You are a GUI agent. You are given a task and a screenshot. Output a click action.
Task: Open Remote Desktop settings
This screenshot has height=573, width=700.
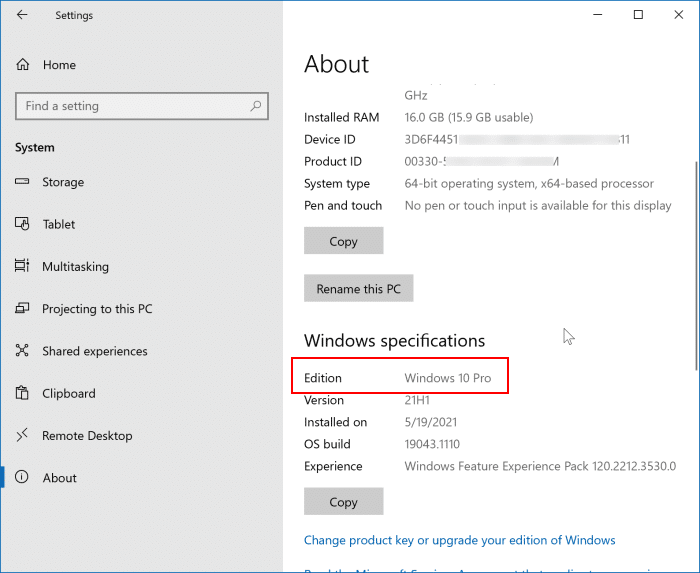[x=87, y=436]
